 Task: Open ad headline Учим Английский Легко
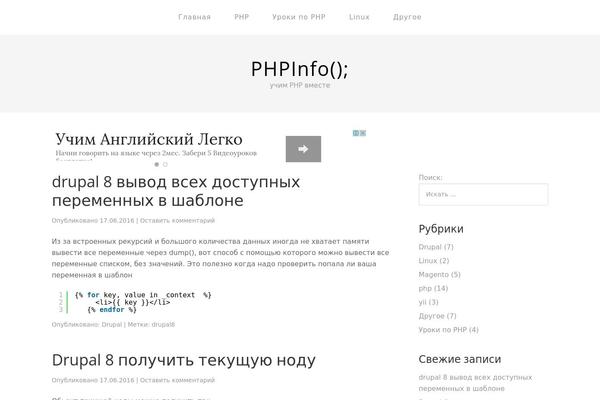tap(149, 139)
